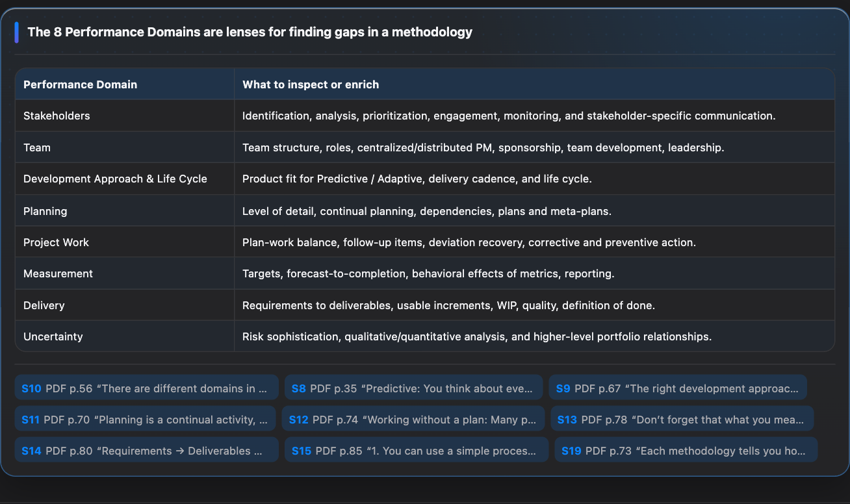Select the "Uncertainty" domain cell
The width and height of the screenshot is (850, 504).
pyautogui.click(x=125, y=336)
